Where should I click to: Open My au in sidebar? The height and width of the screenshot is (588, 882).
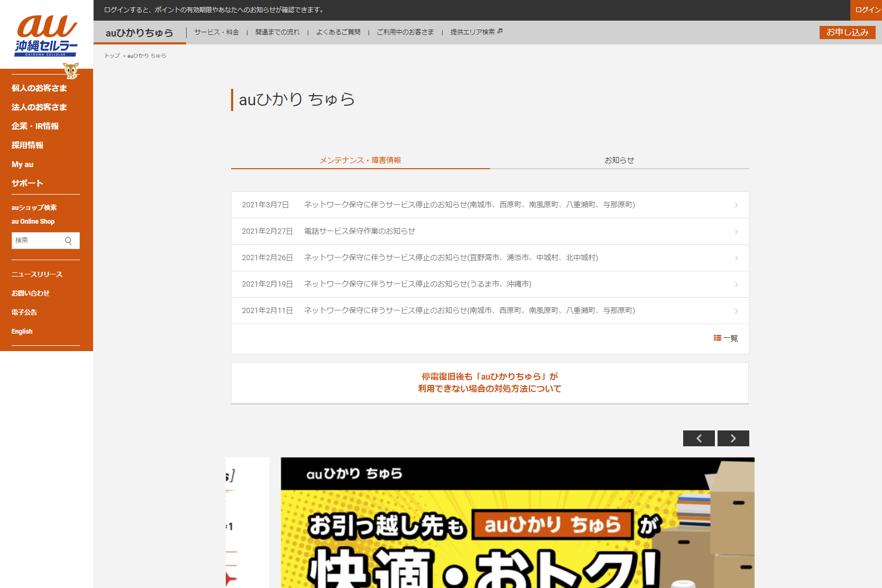tap(22, 164)
